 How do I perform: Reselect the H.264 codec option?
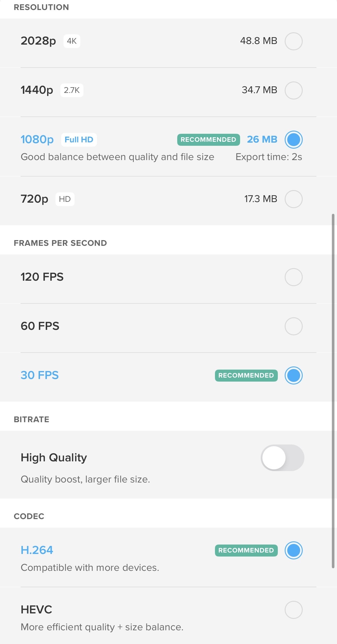(293, 550)
